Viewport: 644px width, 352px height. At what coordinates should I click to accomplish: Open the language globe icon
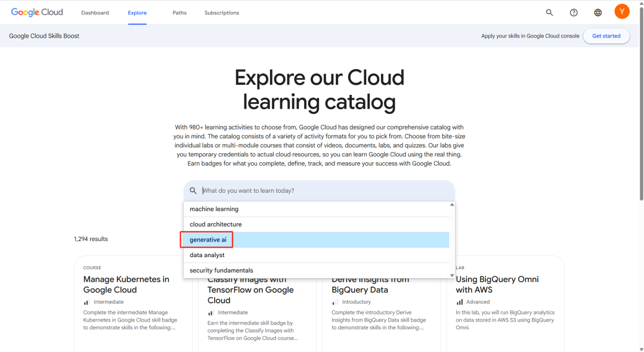(597, 13)
